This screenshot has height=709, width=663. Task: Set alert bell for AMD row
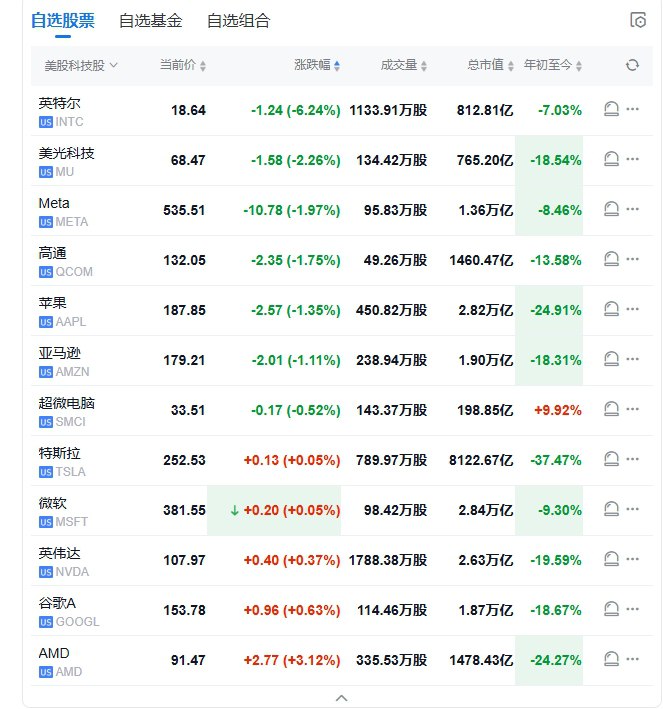(611, 659)
